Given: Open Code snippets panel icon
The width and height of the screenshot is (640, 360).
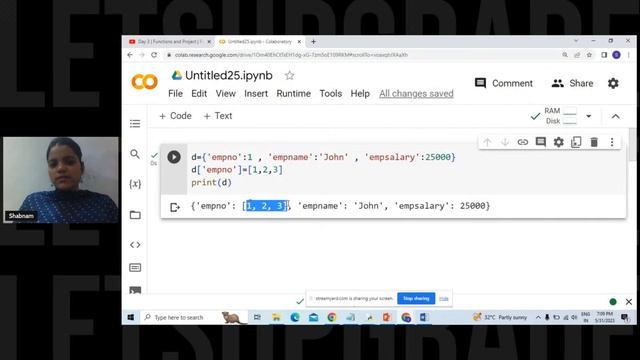Looking at the screenshot, I should 135,245.
